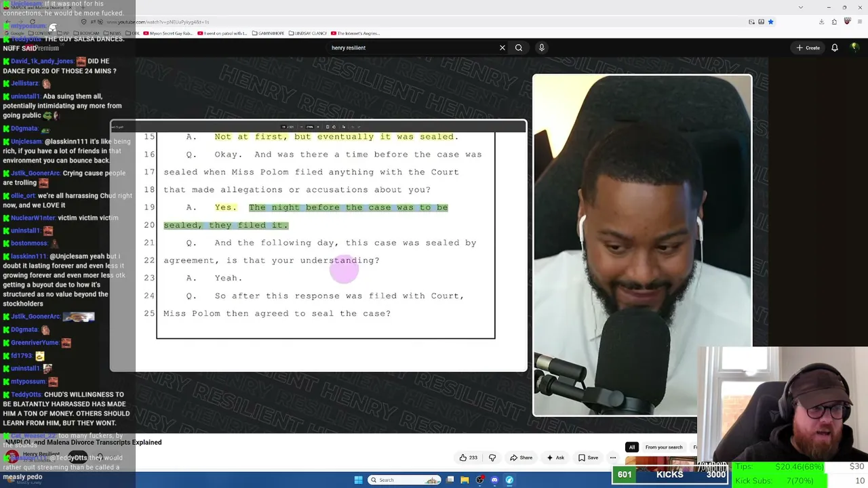The height and width of the screenshot is (488, 868).
Task: Click the Henry Resilient streamer webcam video
Action: [642, 245]
